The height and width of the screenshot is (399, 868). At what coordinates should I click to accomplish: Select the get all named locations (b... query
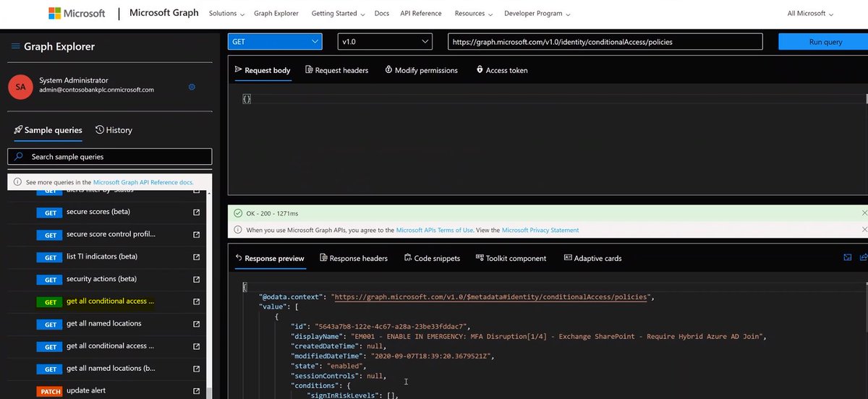(x=111, y=369)
